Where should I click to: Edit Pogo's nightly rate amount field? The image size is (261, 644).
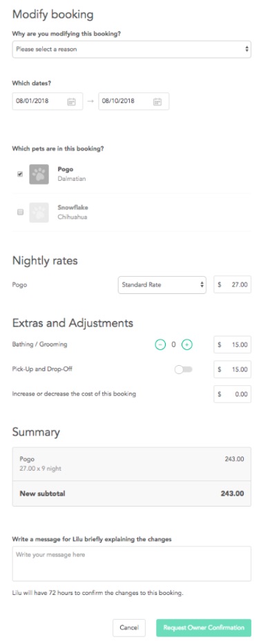point(232,284)
